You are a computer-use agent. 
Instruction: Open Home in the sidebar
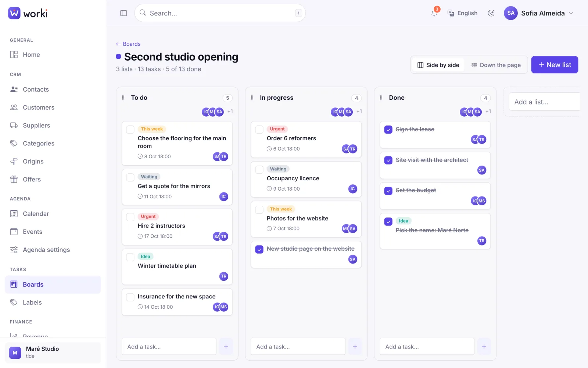(53, 54)
